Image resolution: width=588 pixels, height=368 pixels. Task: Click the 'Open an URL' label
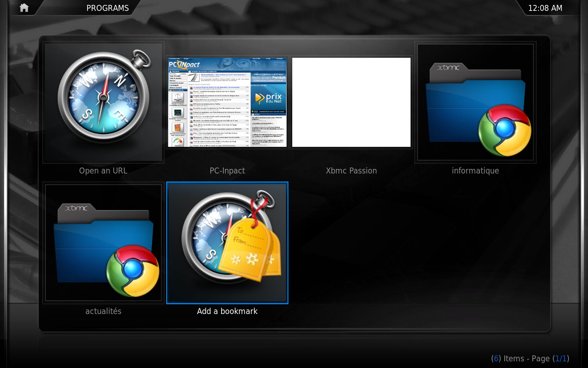[103, 171]
